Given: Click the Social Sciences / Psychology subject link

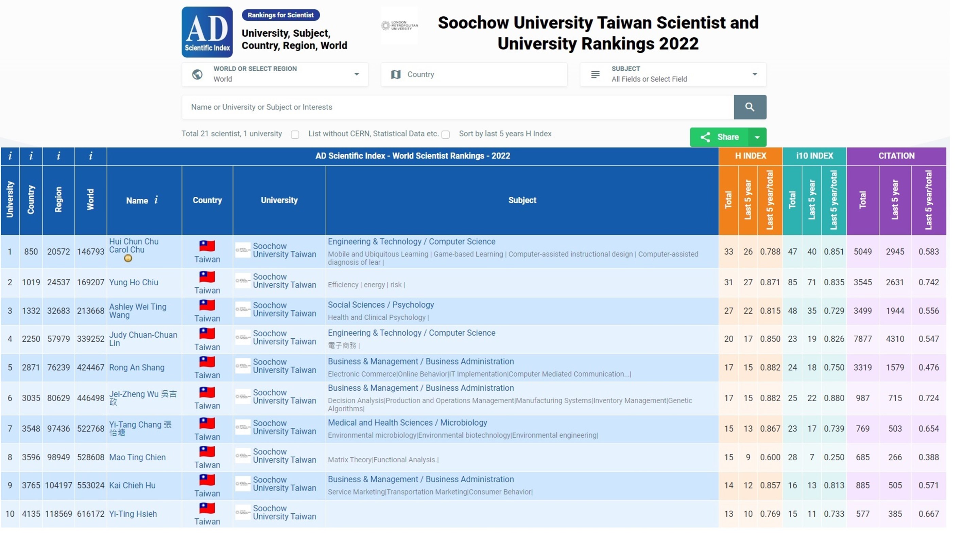Looking at the screenshot, I should 380,305.
